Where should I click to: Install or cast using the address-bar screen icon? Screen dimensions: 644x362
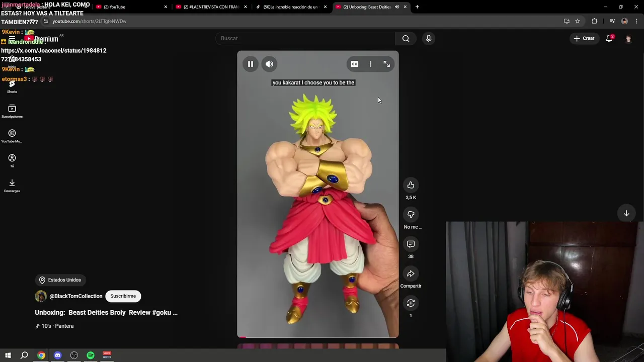(567, 21)
